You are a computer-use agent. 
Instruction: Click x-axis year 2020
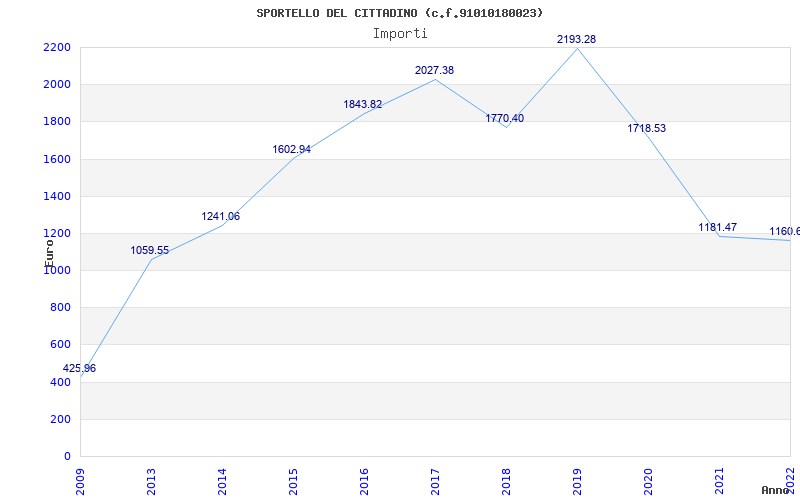(648, 481)
